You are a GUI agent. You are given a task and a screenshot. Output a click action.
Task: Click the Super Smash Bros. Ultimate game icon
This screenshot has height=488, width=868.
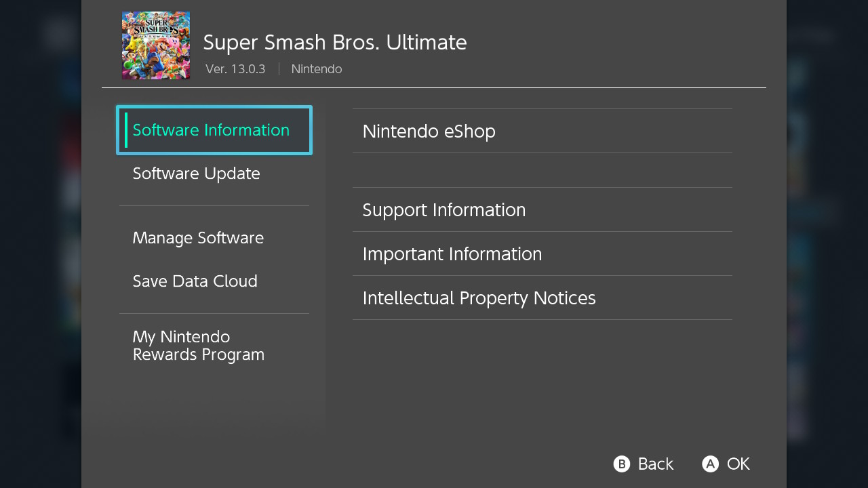point(156,45)
